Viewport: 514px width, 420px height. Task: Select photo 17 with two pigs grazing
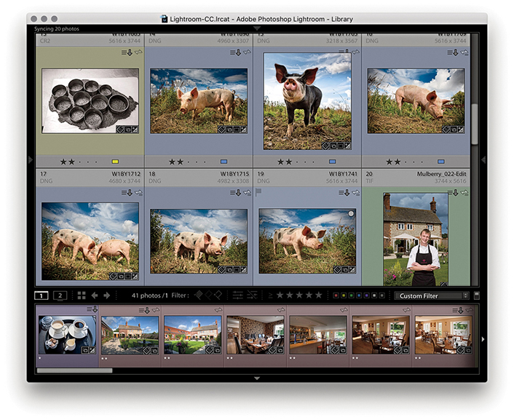[90, 241]
